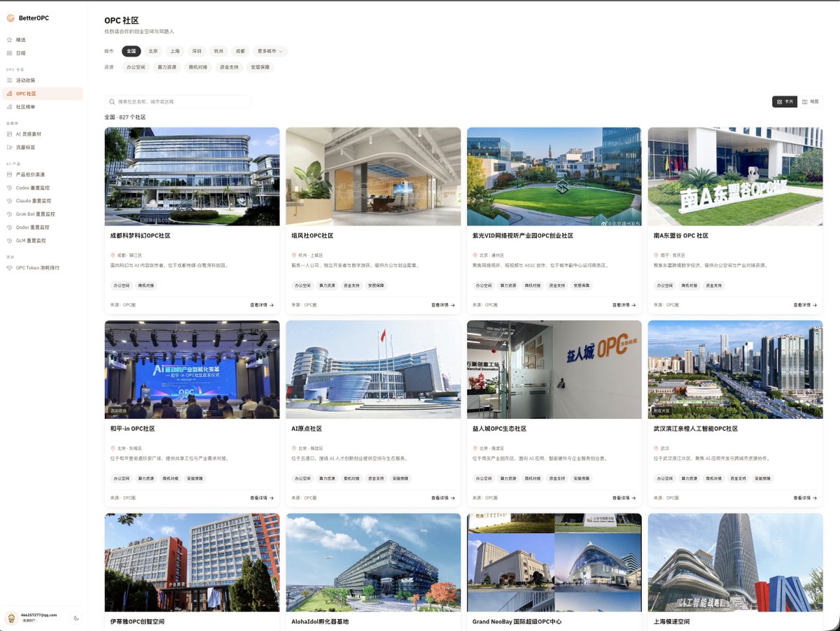Filter communities by 成都
This screenshot has width=840, height=631.
click(241, 51)
